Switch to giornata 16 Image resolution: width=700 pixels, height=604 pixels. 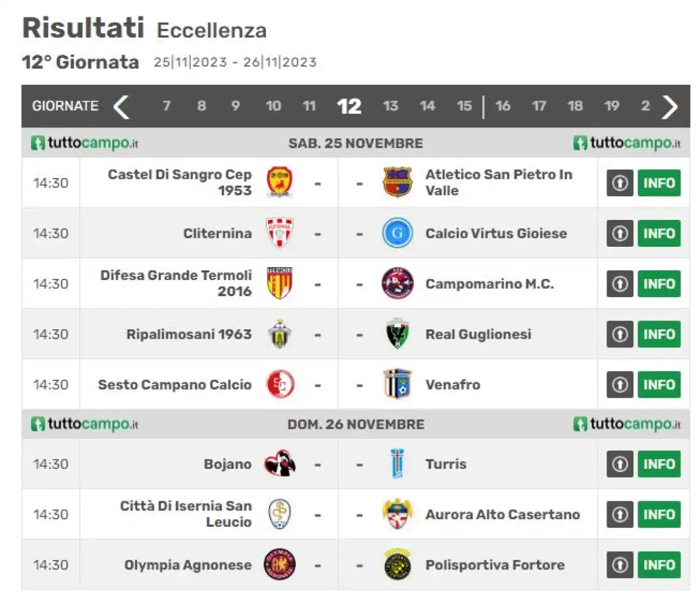[x=503, y=106]
